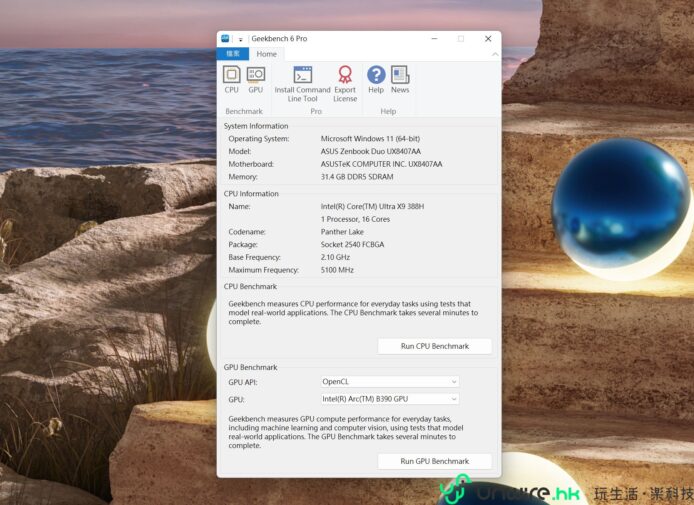Click the System Information section heading
The width and height of the screenshot is (694, 505).
256,126
